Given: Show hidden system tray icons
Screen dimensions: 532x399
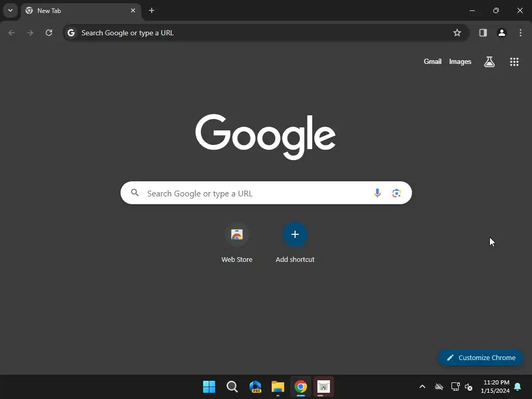Looking at the screenshot, I should click(x=422, y=387).
